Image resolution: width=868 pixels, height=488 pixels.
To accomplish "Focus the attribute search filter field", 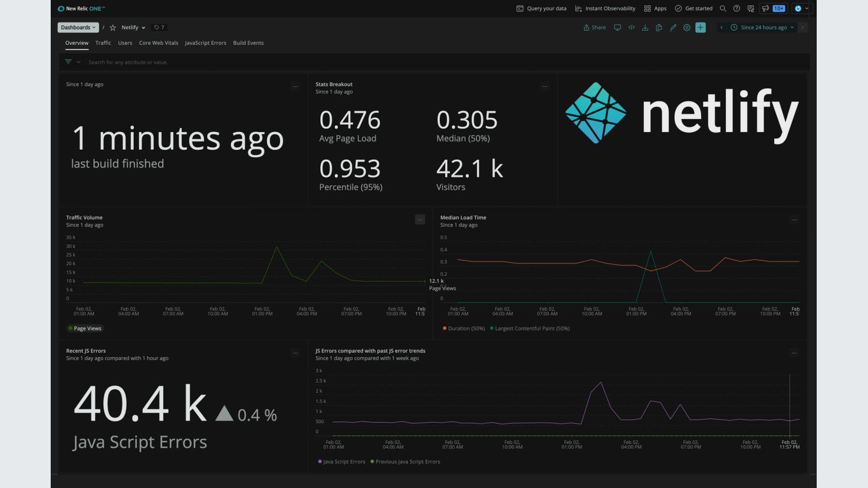I will pos(447,62).
